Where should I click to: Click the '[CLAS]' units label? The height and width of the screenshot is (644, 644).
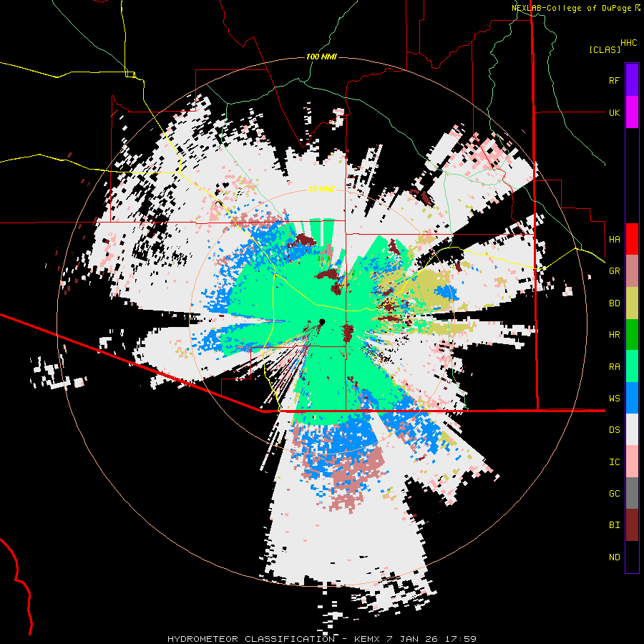(x=605, y=49)
